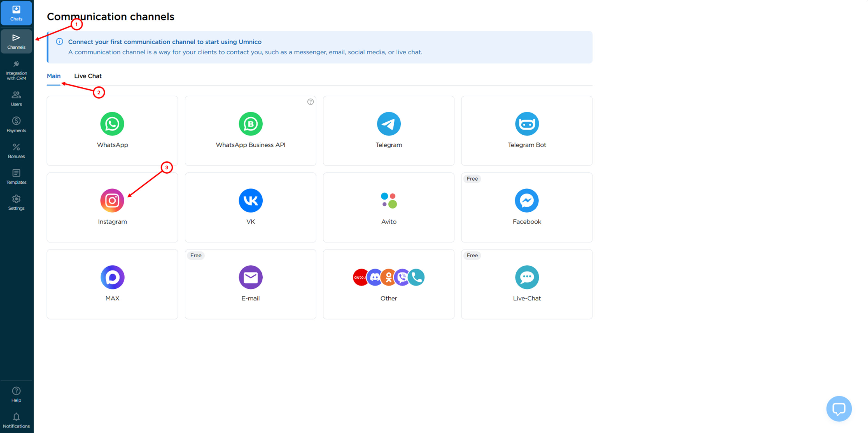Open the Templates section

(x=16, y=176)
